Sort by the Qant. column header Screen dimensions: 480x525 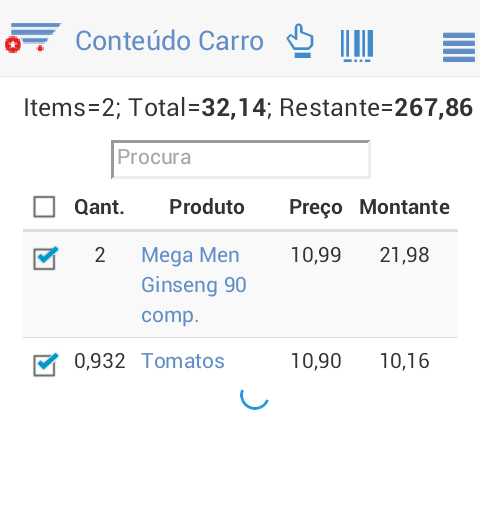click(x=99, y=207)
